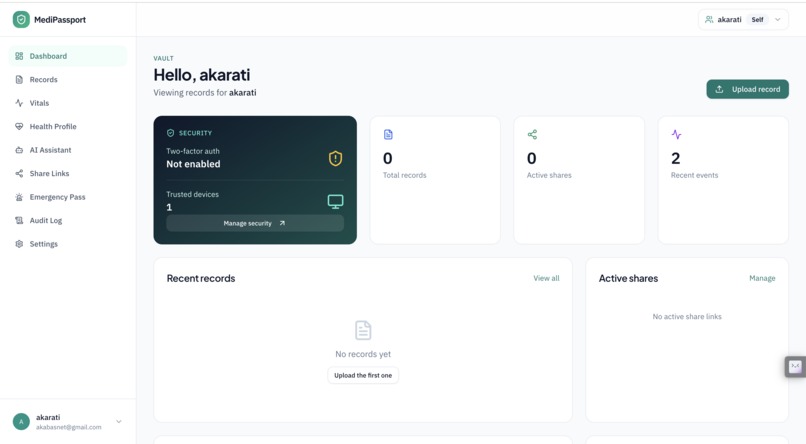Click the Settings gear icon in sidebar
The height and width of the screenshot is (444, 806).
[19, 244]
